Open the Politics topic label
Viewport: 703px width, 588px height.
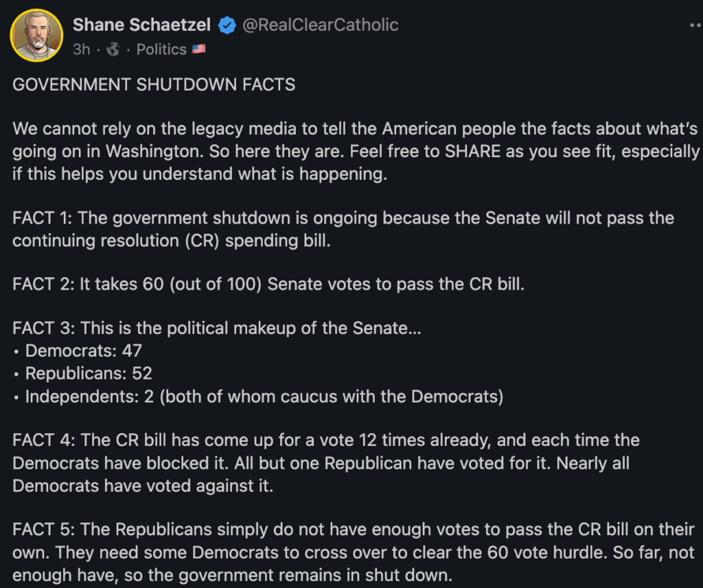[x=161, y=49]
